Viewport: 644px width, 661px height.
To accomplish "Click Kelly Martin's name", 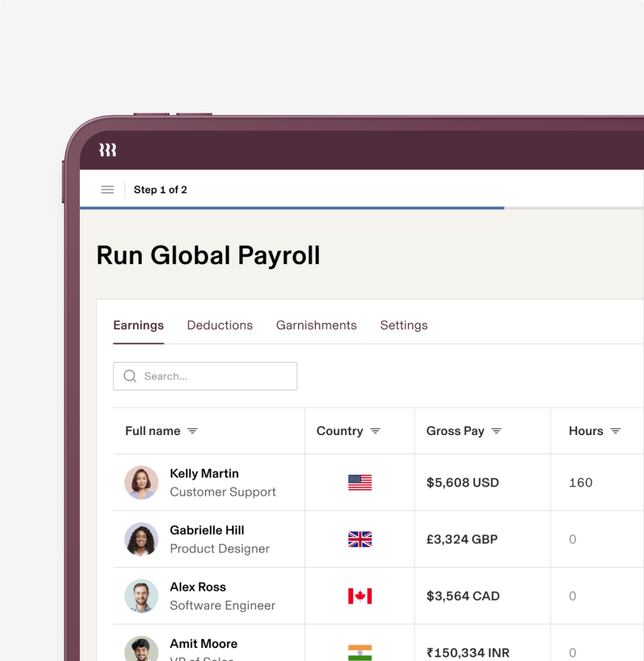I will coord(204,474).
